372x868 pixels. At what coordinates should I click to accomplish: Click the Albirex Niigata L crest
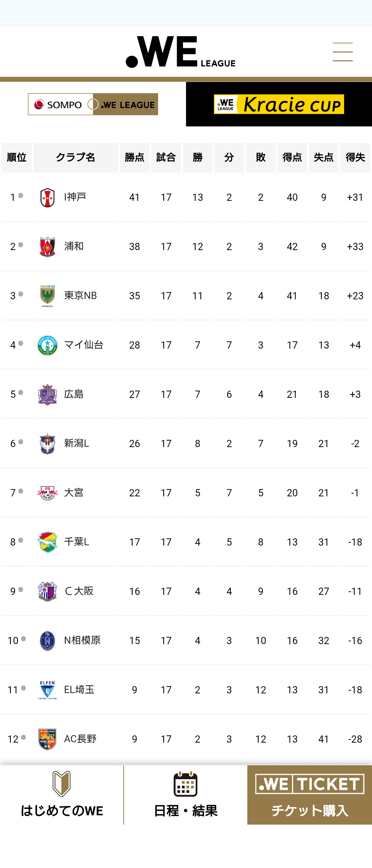coord(48,444)
